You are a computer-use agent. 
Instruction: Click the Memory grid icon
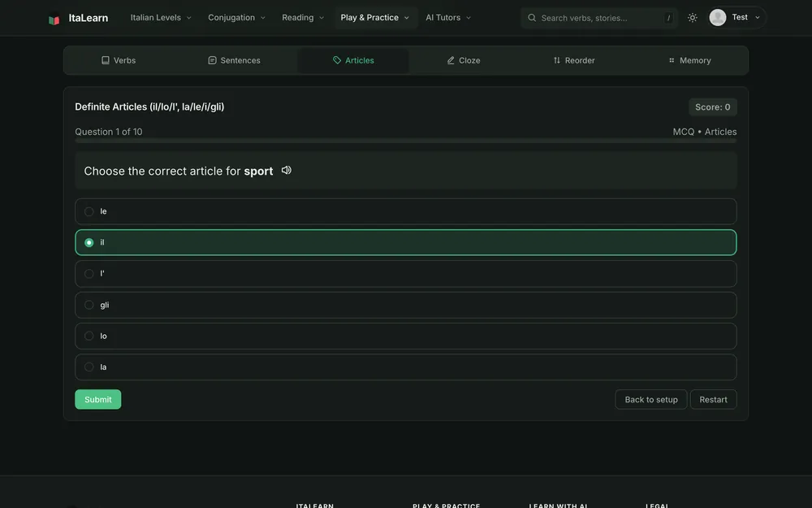(672, 60)
